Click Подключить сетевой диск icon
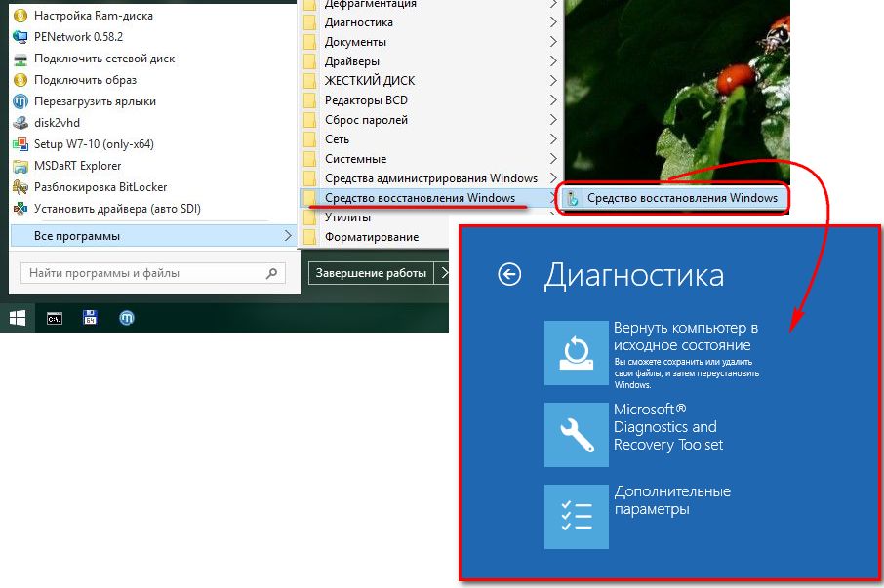The height and width of the screenshot is (588, 884). click(x=20, y=59)
